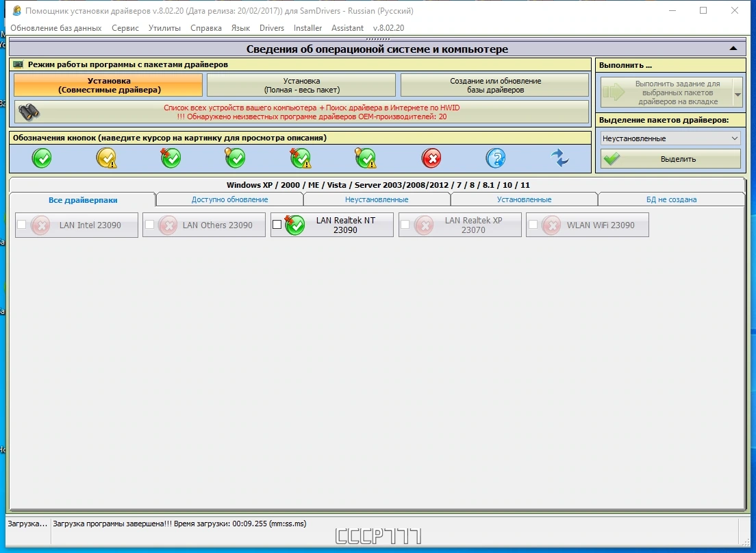Screen dimensions: 756x553
Task: Click the green arrow execute task icon
Action: coord(614,92)
